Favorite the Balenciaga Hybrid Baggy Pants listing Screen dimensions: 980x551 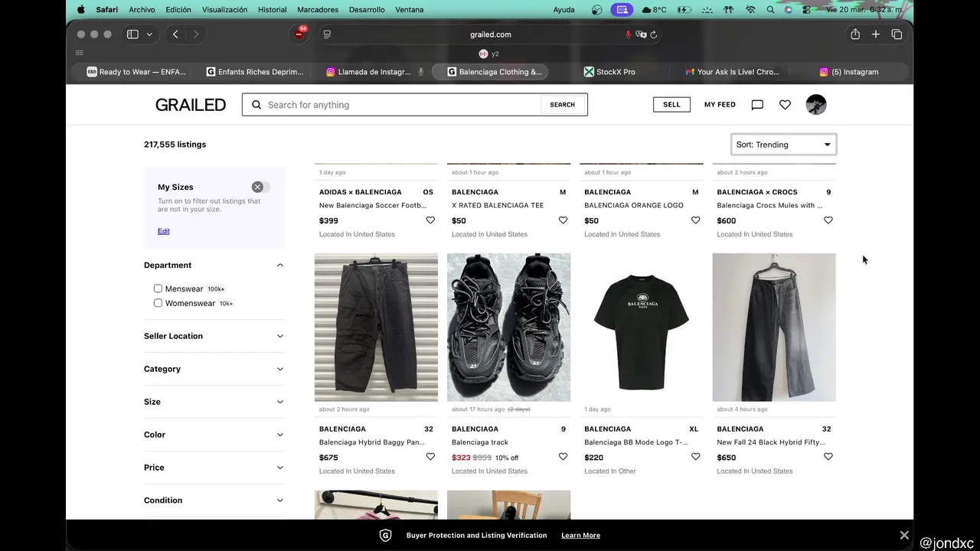[430, 457]
